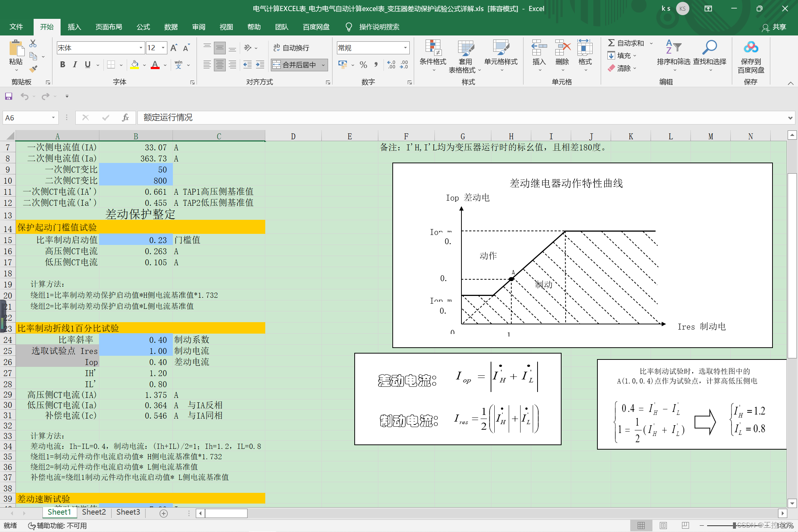Screen dimensions: 798x532
Task: Click the Merge and Center (合并后居中) button
Action: [295, 65]
